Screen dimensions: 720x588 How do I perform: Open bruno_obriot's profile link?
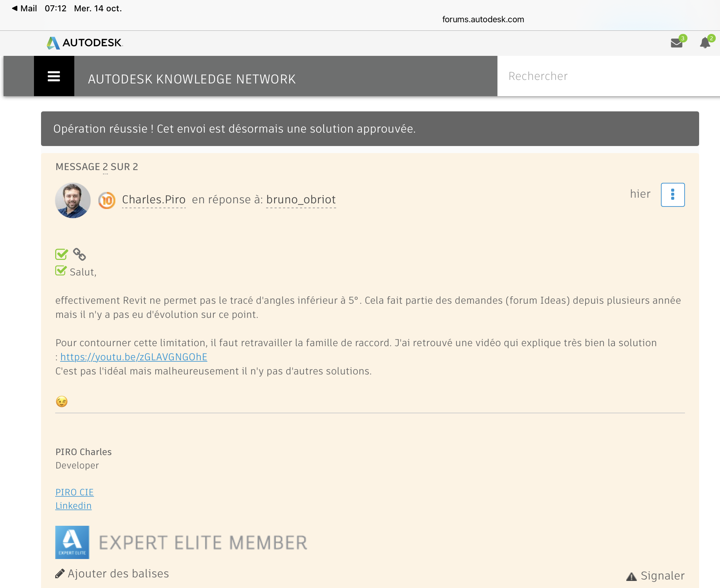point(301,200)
